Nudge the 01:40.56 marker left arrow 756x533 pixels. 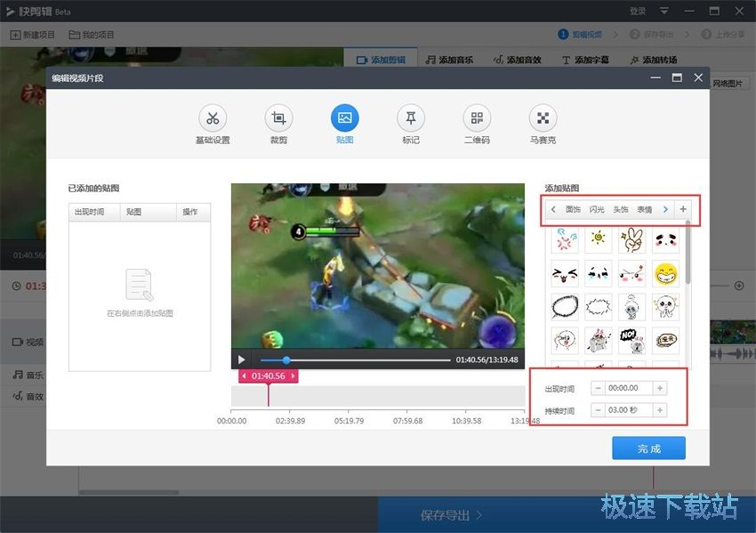tap(244, 376)
